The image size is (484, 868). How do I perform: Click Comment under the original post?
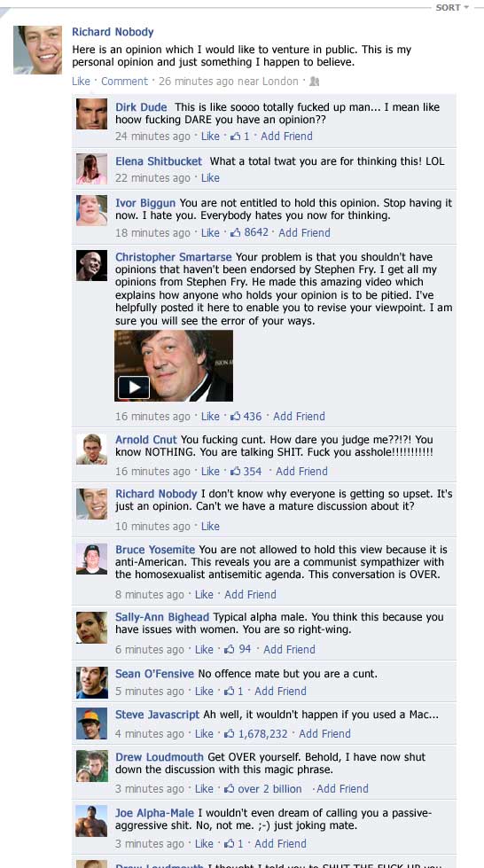coord(124,82)
